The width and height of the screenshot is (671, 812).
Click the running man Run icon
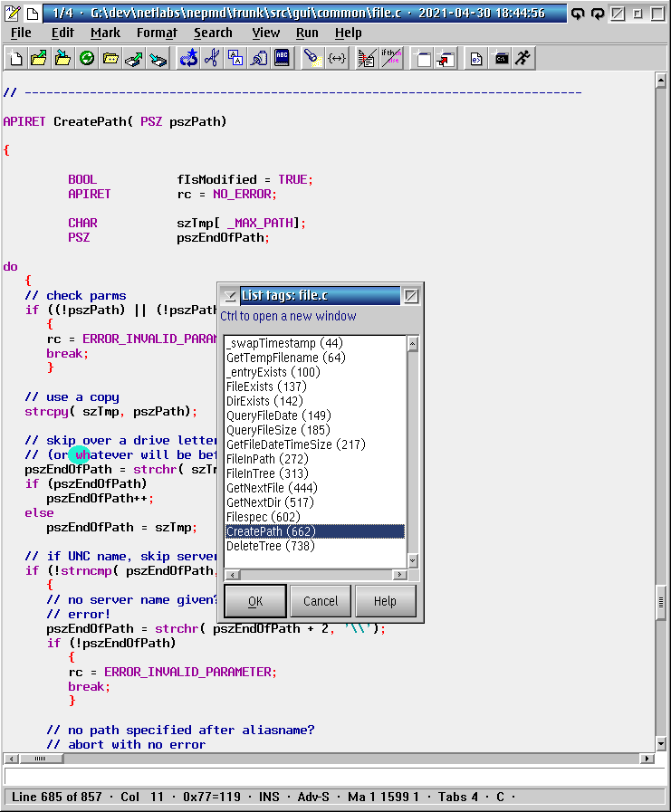click(523, 58)
